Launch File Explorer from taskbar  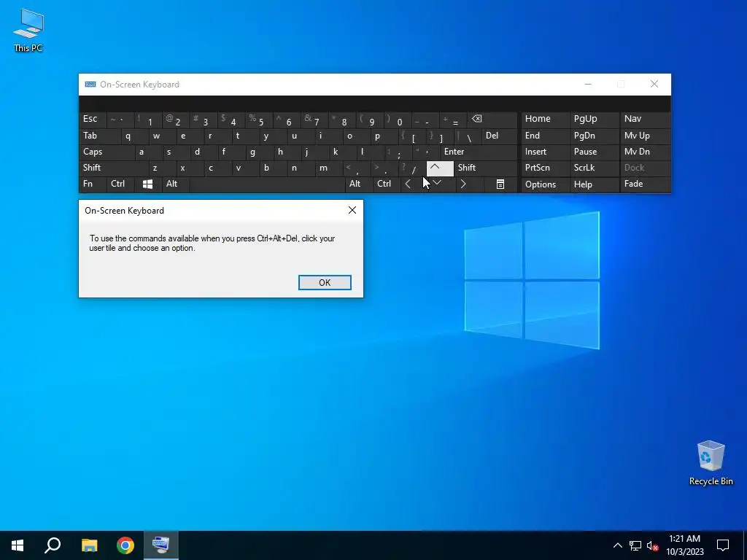pyautogui.click(x=89, y=545)
